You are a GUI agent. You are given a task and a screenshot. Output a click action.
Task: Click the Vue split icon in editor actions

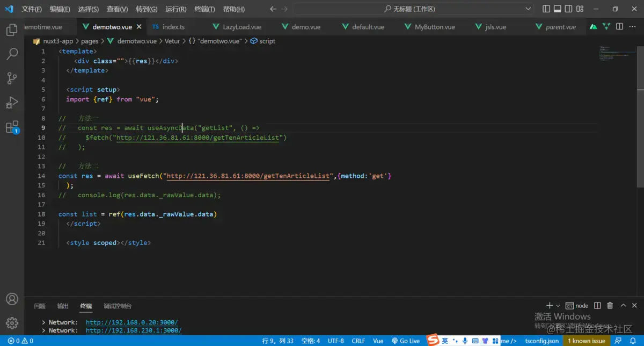pos(606,27)
